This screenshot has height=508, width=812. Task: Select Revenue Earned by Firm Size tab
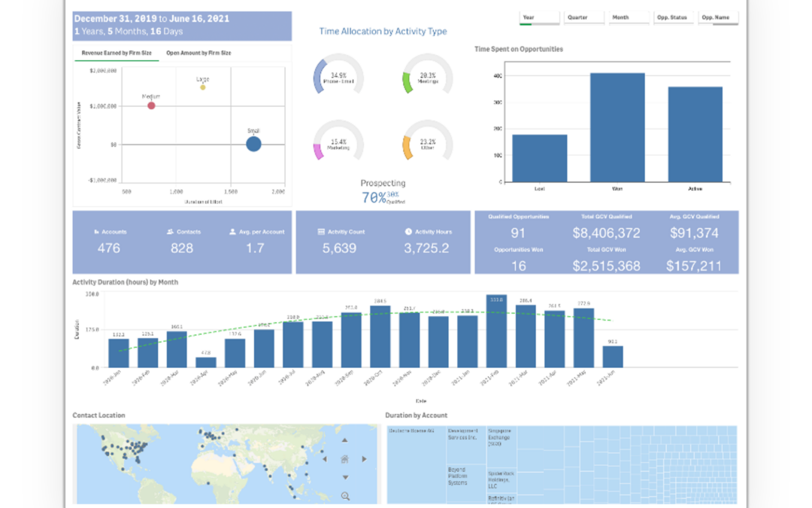pos(116,53)
